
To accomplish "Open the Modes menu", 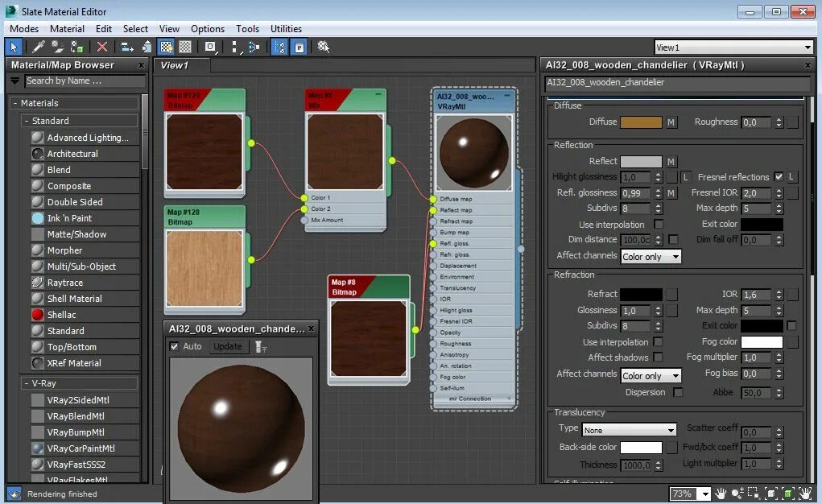I will pos(24,29).
